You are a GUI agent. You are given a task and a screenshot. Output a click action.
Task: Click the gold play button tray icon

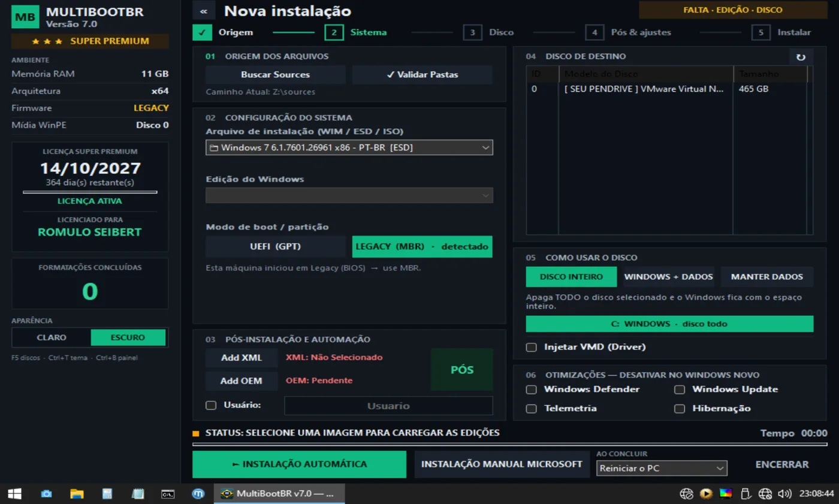[x=706, y=494]
